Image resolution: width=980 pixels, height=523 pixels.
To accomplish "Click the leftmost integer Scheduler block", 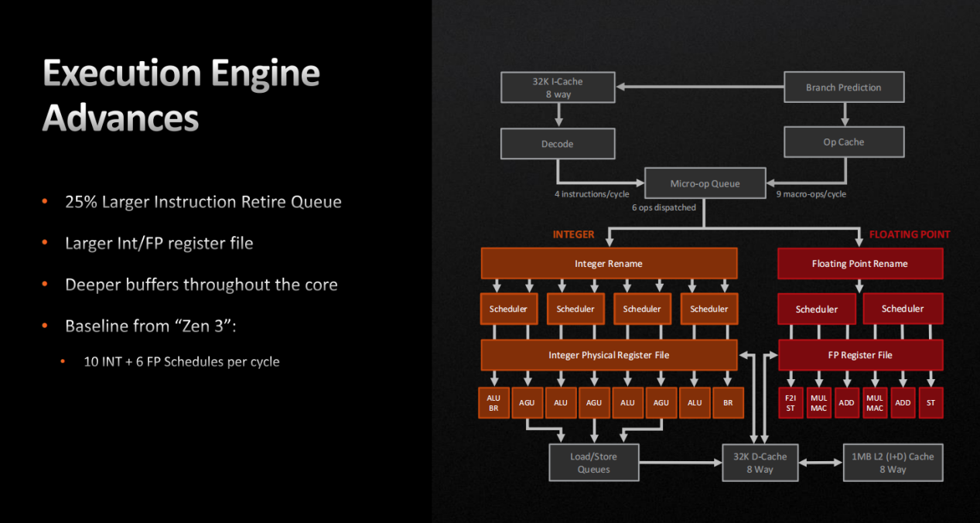I will click(x=508, y=309).
